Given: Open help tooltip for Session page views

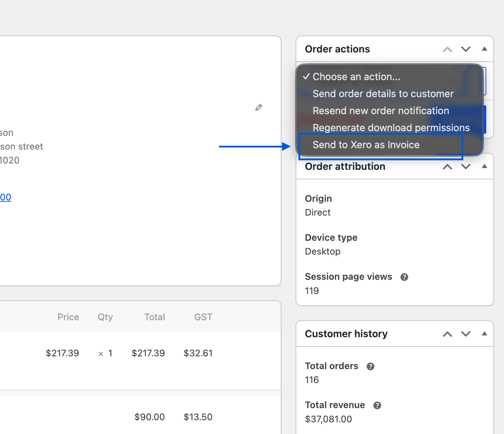Looking at the screenshot, I should coord(404,277).
